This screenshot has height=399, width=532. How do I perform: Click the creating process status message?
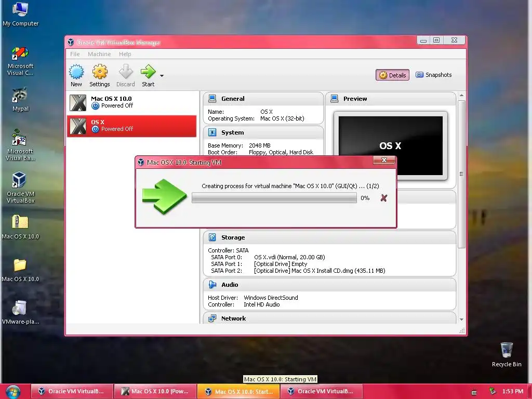pyautogui.click(x=290, y=186)
